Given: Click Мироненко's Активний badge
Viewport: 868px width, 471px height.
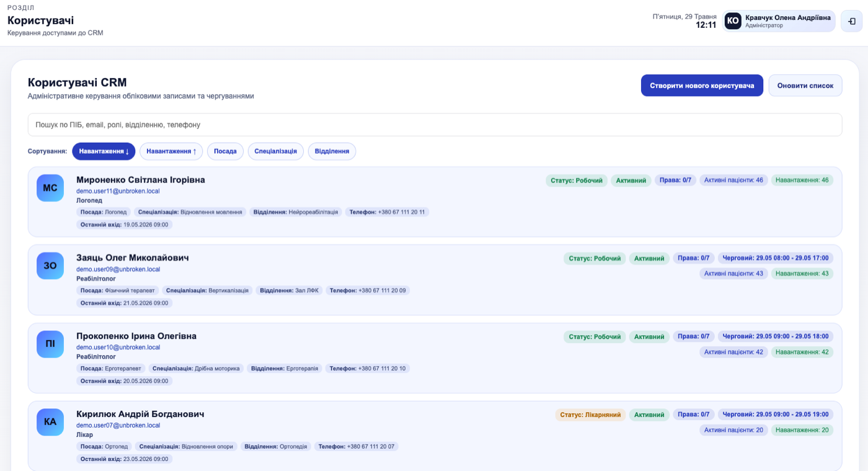Looking at the screenshot, I should (x=631, y=181).
